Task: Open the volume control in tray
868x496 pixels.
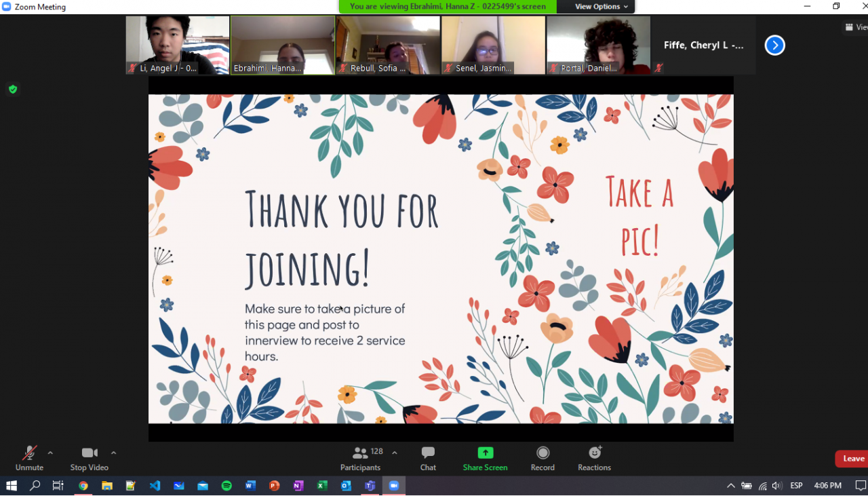Action: pos(777,486)
